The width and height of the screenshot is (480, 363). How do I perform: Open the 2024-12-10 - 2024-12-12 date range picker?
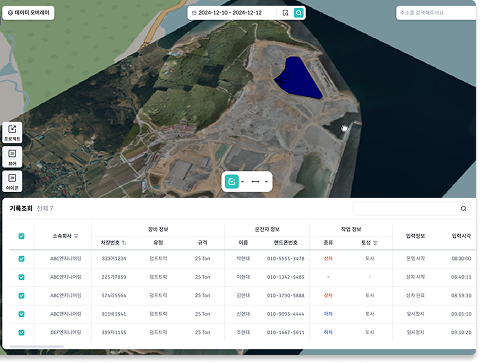click(x=230, y=13)
